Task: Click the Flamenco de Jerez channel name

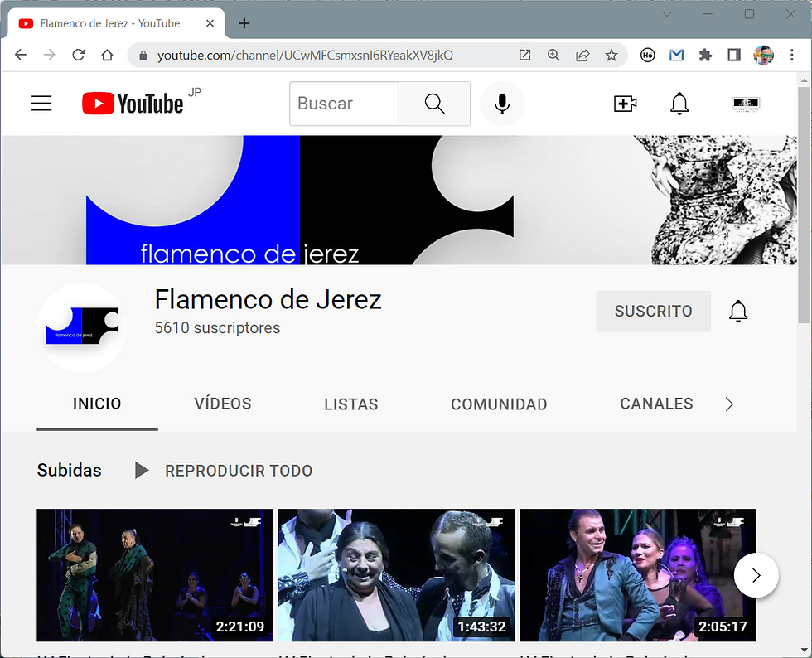Action: pyautogui.click(x=268, y=299)
